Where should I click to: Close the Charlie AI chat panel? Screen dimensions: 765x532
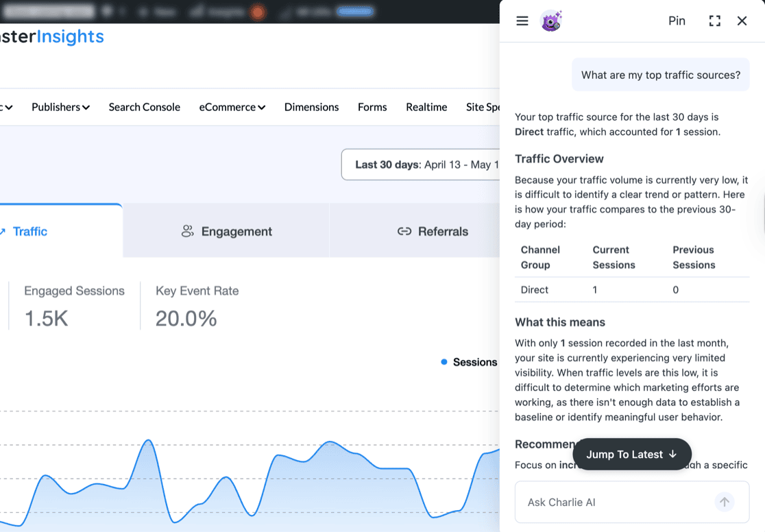coord(742,21)
